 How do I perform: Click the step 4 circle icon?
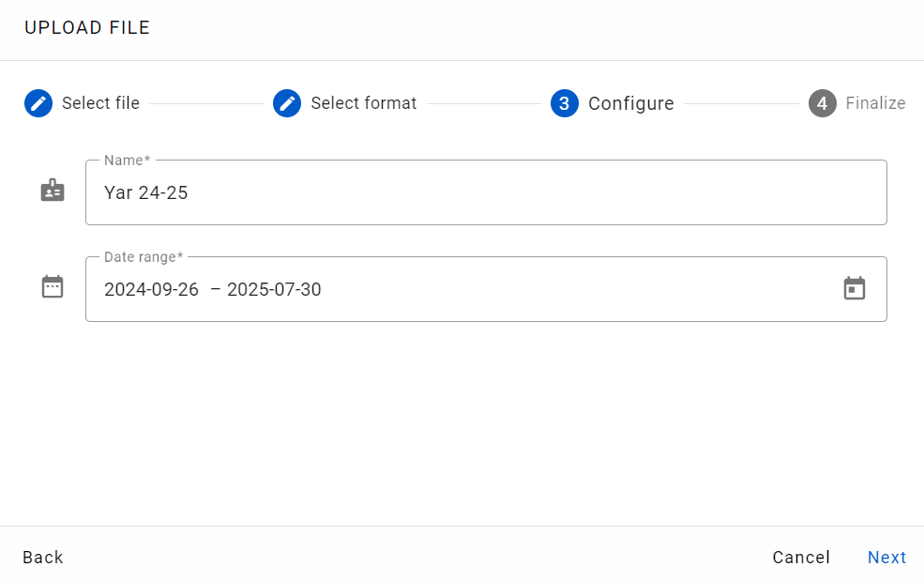[823, 103]
